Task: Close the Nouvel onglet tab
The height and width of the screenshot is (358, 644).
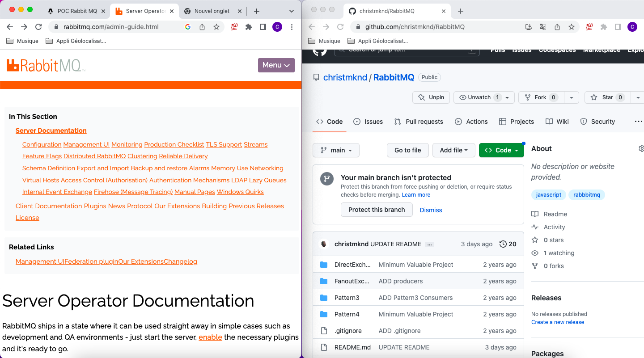Action: pos(240,11)
